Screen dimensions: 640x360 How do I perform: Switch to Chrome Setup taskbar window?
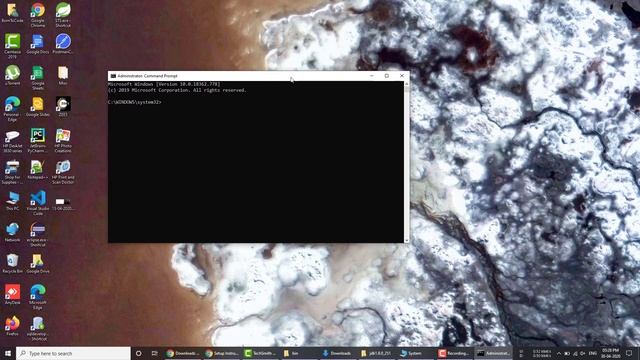tap(222, 353)
